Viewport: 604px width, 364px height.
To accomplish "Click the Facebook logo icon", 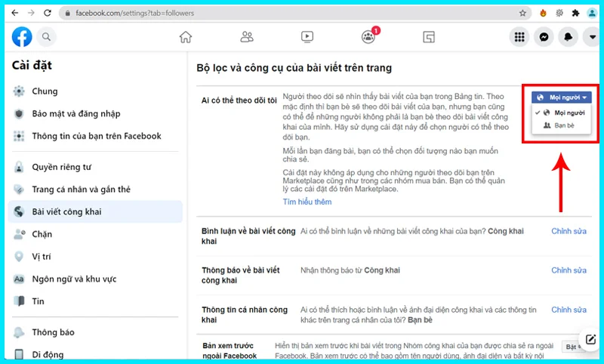I will click(22, 37).
